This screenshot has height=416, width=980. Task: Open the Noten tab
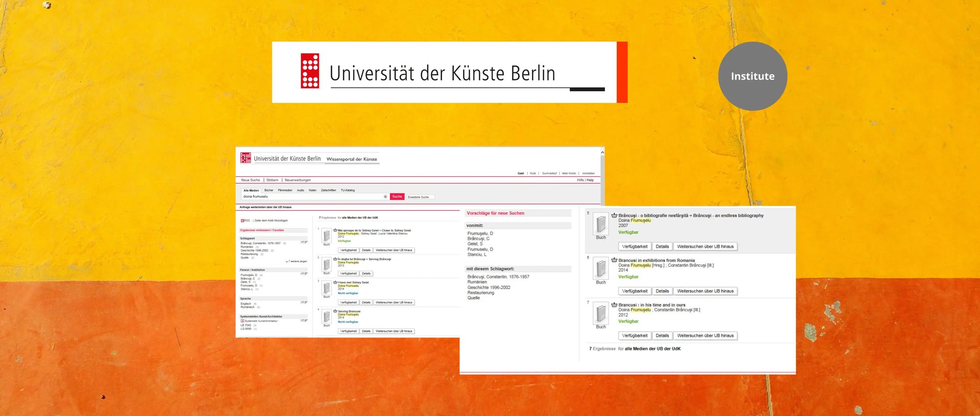pos(312,190)
